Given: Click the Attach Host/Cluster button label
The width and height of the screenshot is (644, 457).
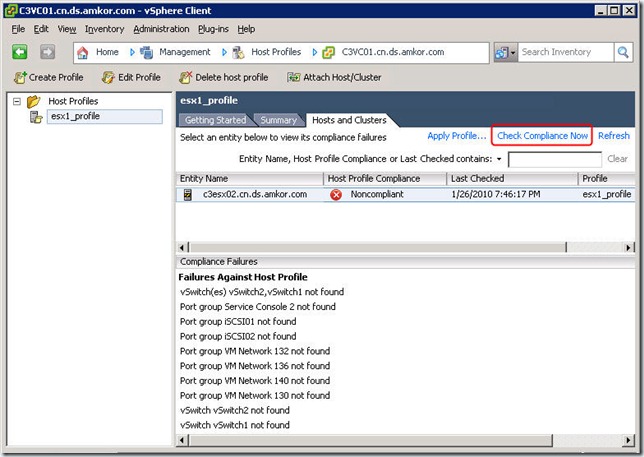Looking at the screenshot, I should (342, 77).
